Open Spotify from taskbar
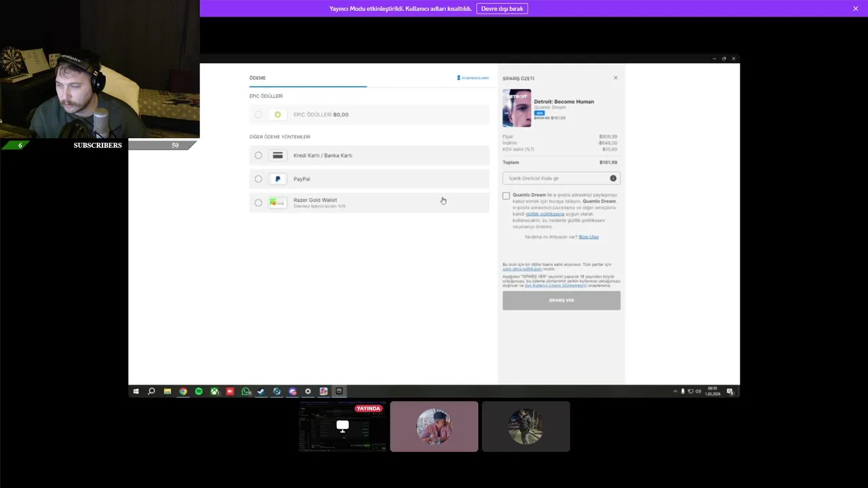The width and height of the screenshot is (868, 488). point(199,391)
